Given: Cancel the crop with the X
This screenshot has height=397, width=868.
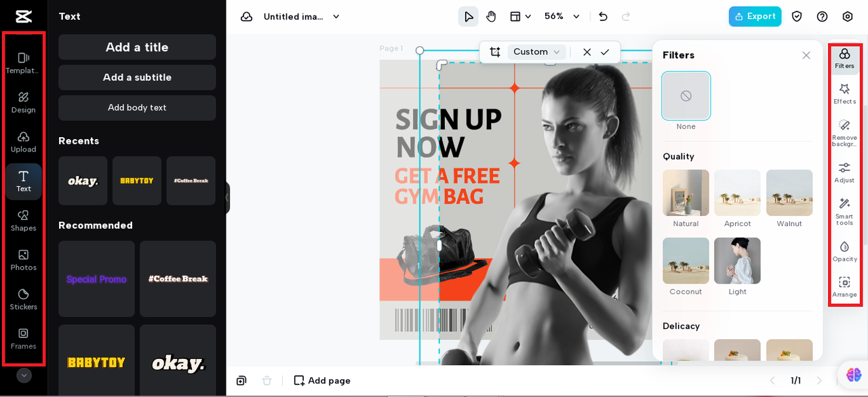Looking at the screenshot, I should coord(587,52).
